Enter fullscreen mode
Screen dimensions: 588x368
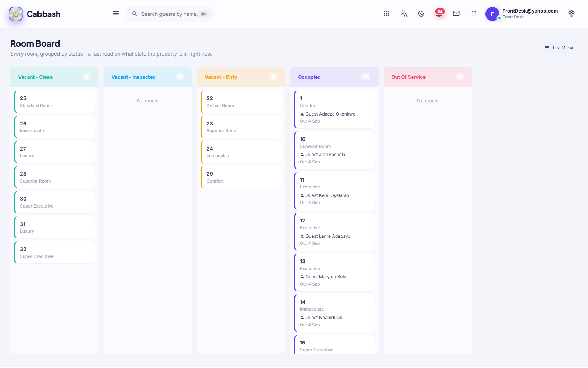coord(474,14)
